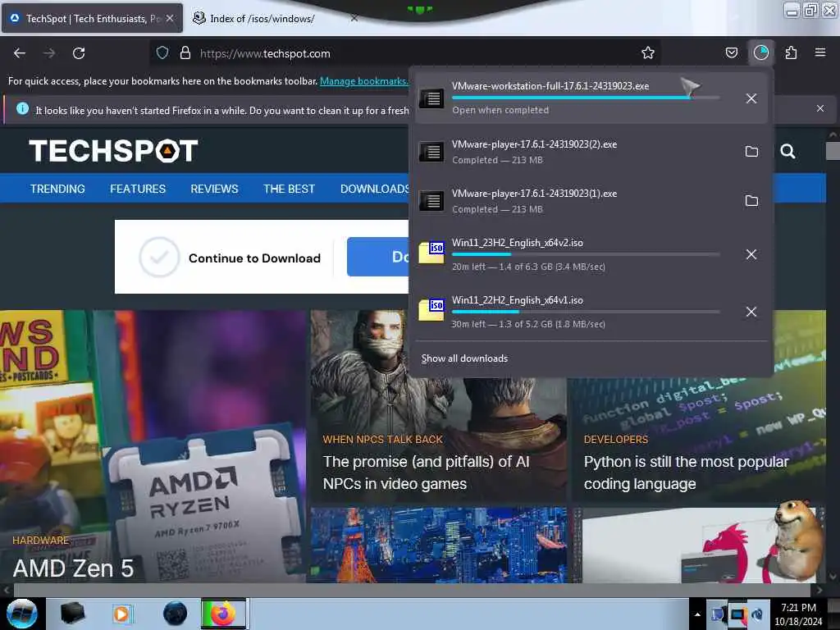Image resolution: width=840 pixels, height=630 pixels.
Task: Go back using the browser back arrow
Action: [20, 53]
